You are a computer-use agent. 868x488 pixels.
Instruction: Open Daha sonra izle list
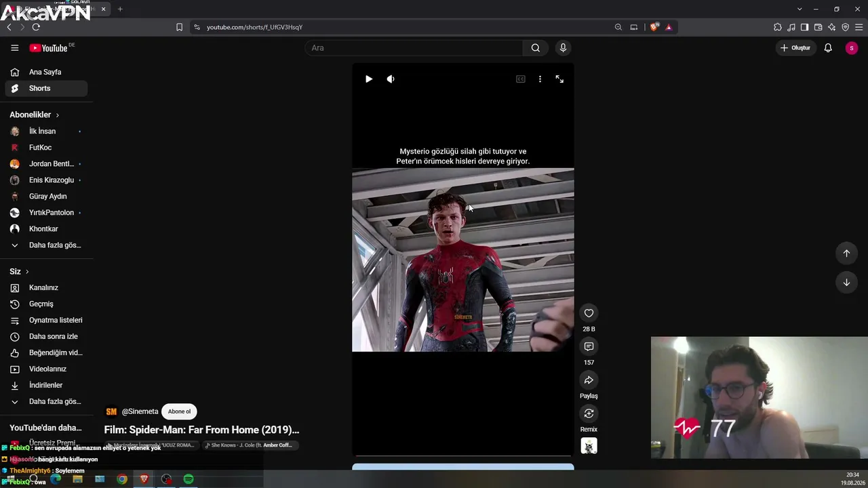tap(46, 337)
